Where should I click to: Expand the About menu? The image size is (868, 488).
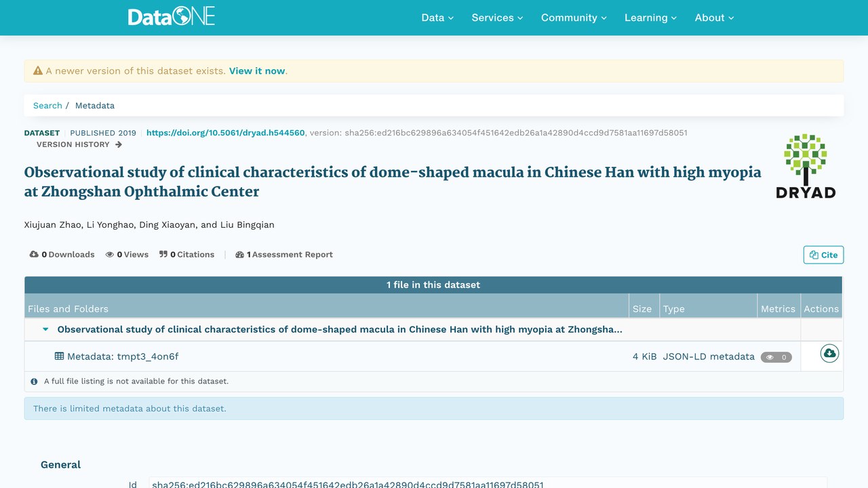pyautogui.click(x=714, y=18)
